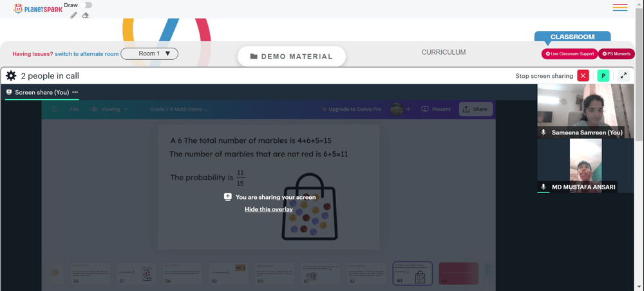Expand the call to fullscreen
The image size is (644, 291).
pos(623,75)
